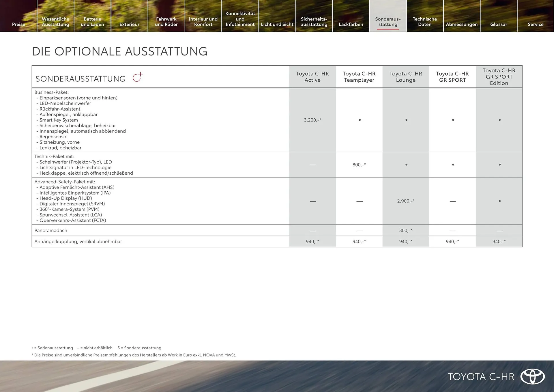Open Interieur und Komfort
The image size is (554, 392).
pos(203,22)
